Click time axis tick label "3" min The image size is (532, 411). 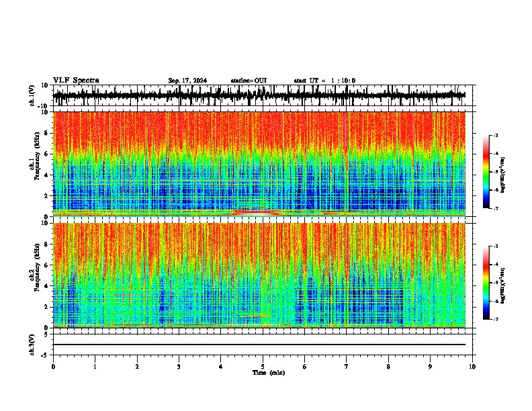point(179,367)
